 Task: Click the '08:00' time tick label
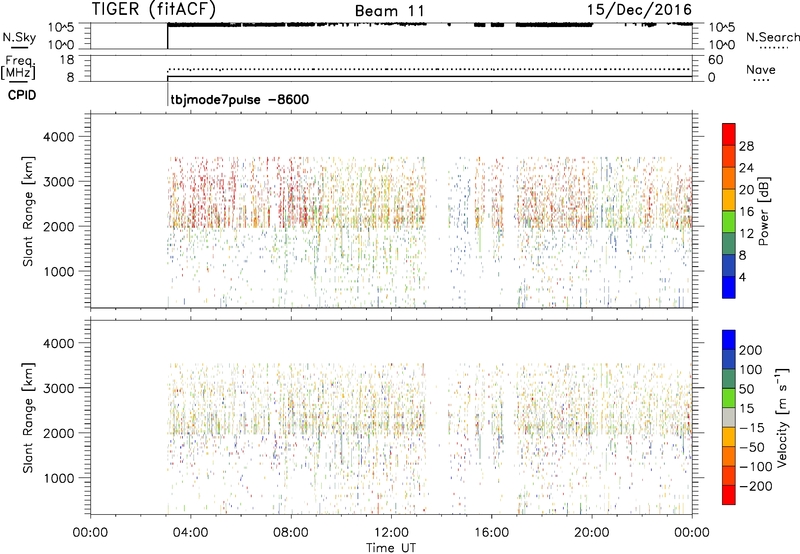291,533
